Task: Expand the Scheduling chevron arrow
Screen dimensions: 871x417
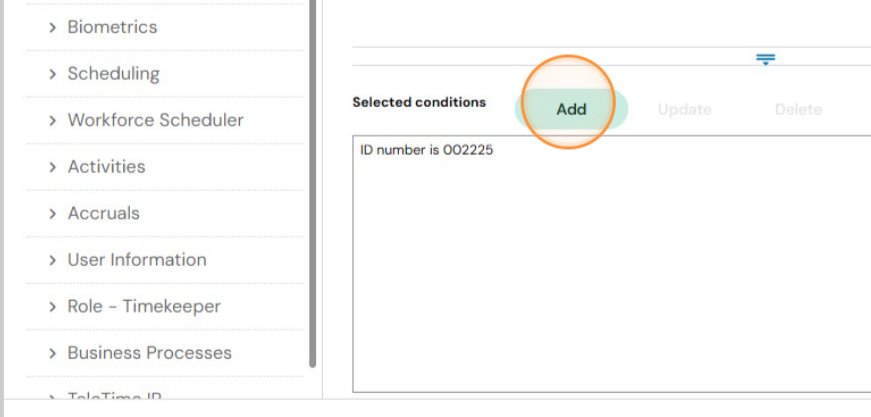Action: pyautogui.click(x=52, y=74)
